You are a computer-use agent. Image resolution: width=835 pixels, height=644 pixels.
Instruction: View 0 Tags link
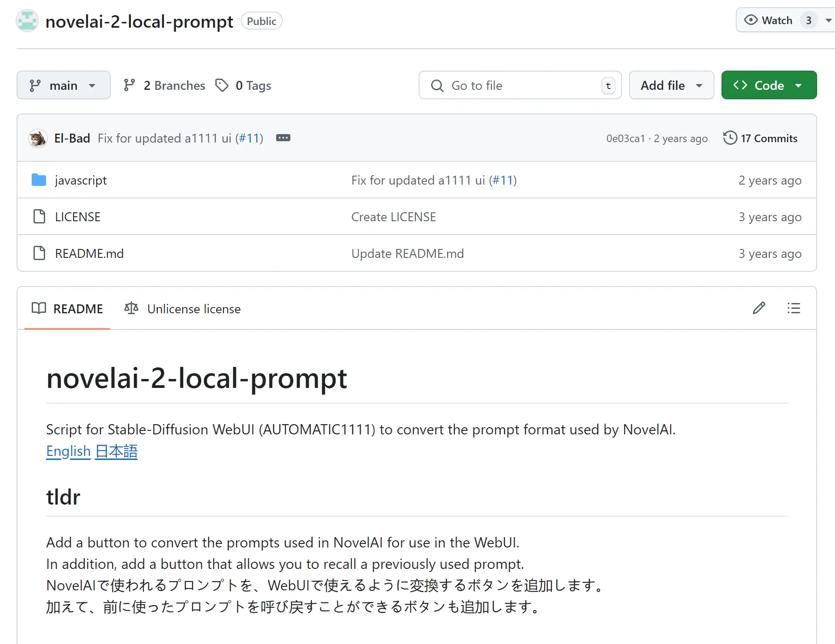point(243,85)
